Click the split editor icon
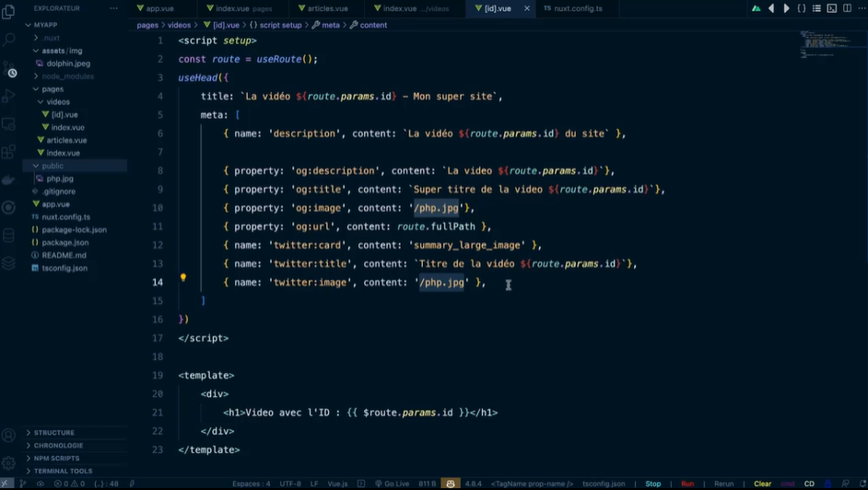This screenshot has height=490, width=868. point(847,8)
